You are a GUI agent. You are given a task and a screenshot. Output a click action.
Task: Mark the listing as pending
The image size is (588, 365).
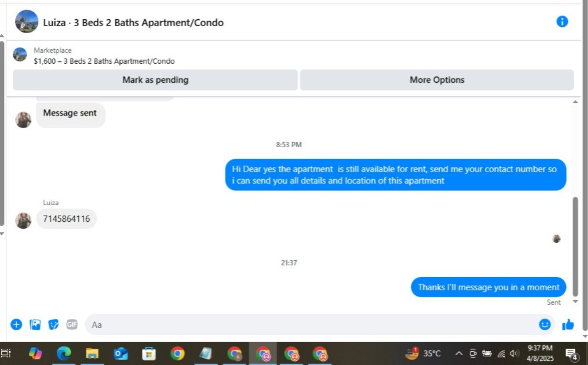155,80
